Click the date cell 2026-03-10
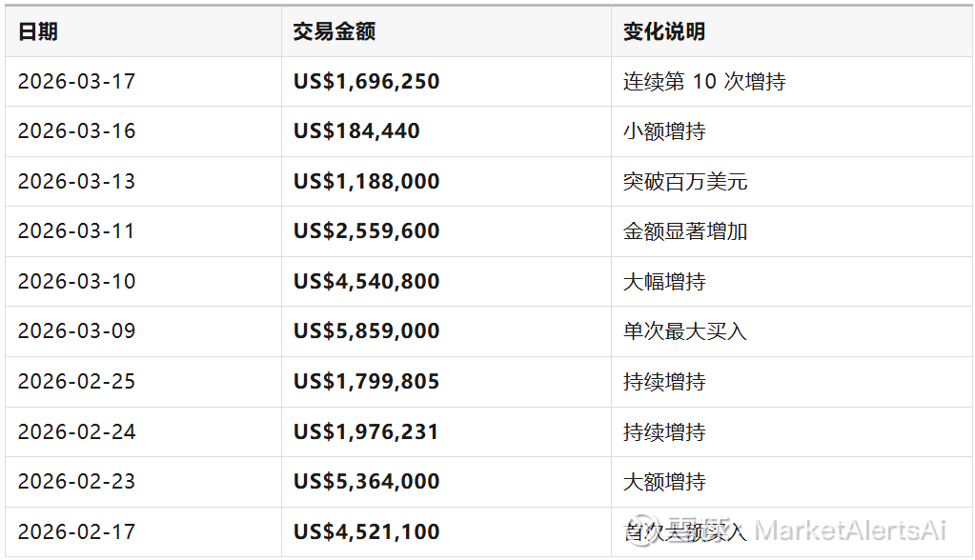This screenshot has height=560, width=975. [x=77, y=282]
